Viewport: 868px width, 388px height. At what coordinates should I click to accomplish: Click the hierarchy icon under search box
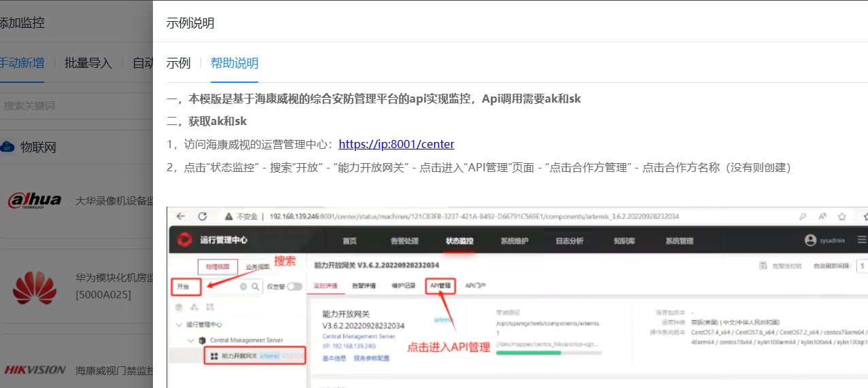(194, 307)
